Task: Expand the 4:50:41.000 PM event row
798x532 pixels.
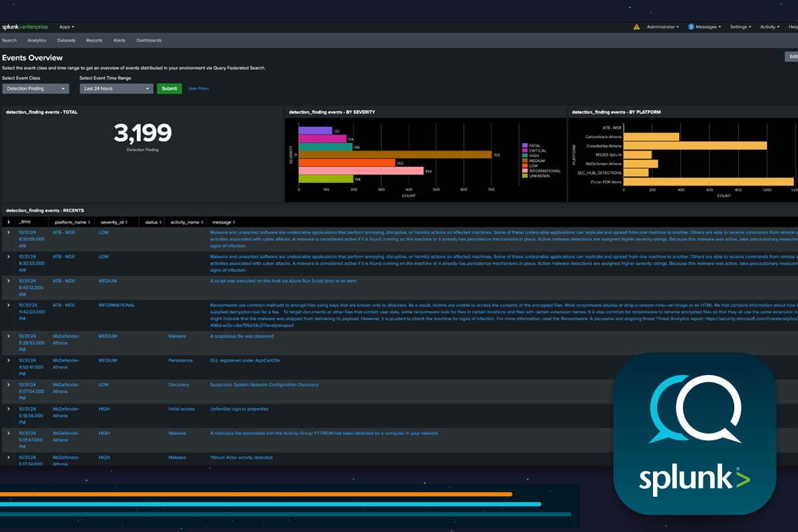Action: click(9, 360)
